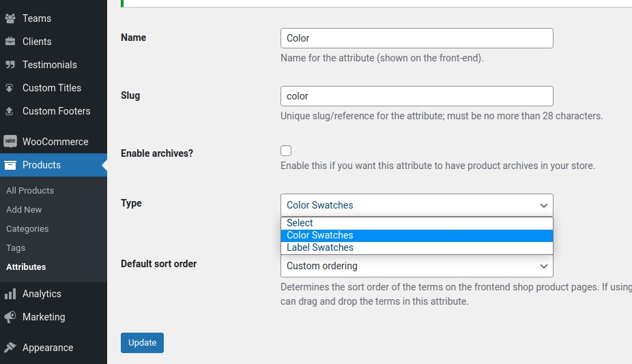Click the Analytics bar chart icon

coord(10,294)
